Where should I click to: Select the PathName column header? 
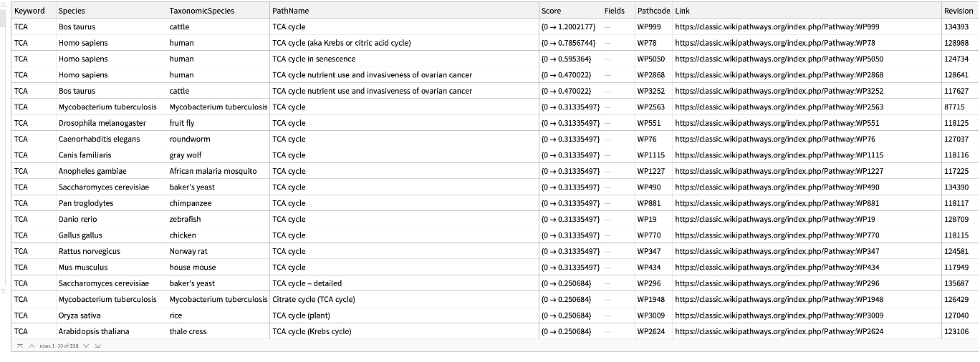pyautogui.click(x=290, y=11)
